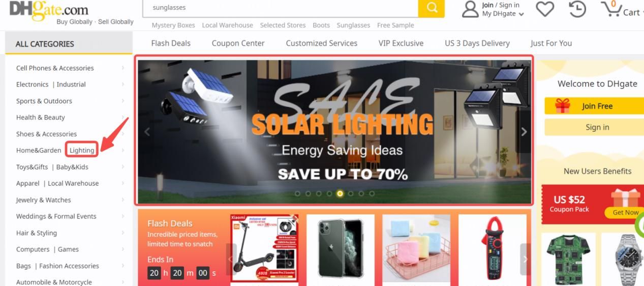Advance banner with the next arrow
The image size is (644, 286).
coord(524,132)
